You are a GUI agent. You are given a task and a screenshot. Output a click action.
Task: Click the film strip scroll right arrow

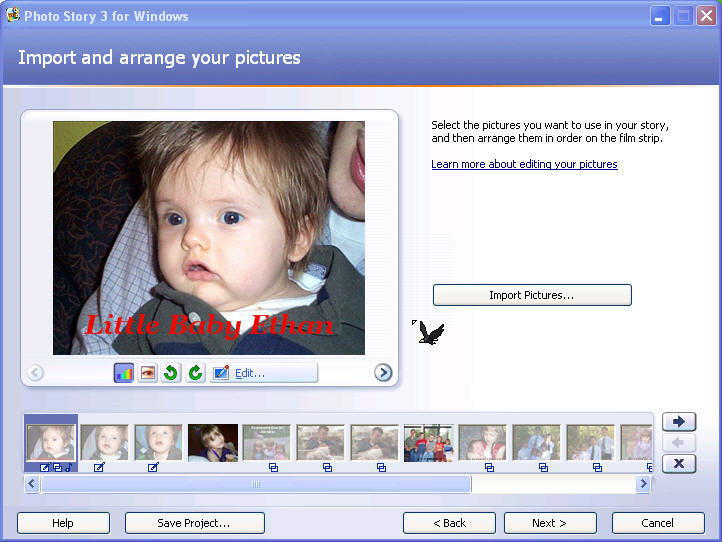(643, 484)
